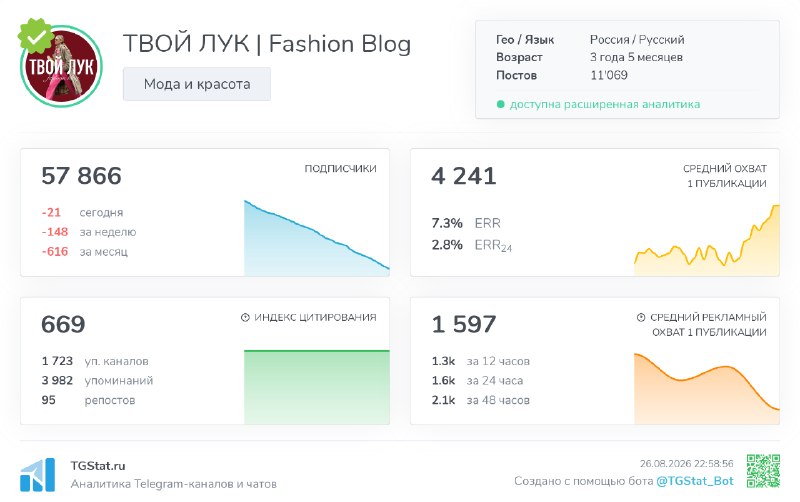
Task: Select the 57 866 subscribers count
Action: tap(82, 176)
